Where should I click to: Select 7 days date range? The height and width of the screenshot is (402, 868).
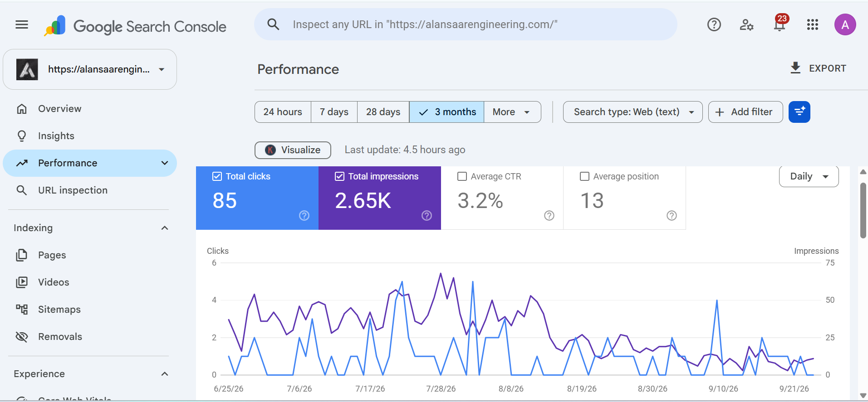point(334,112)
